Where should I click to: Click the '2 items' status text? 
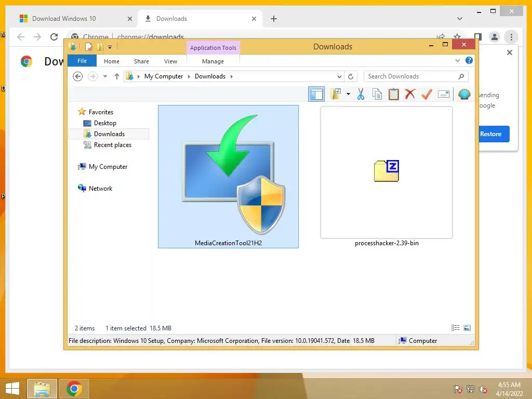pos(85,328)
